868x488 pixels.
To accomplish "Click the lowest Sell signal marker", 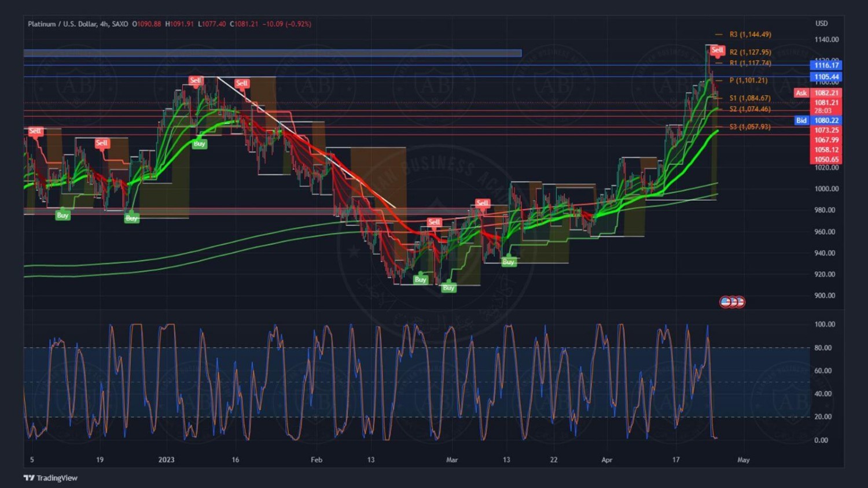I will (434, 222).
